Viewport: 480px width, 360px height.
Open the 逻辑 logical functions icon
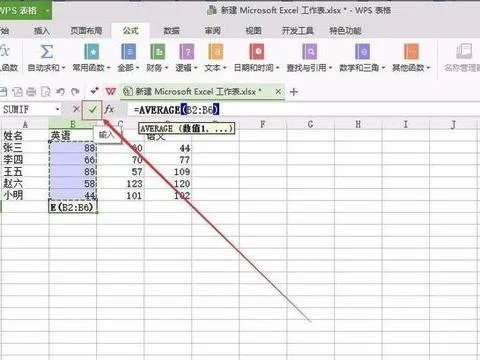pos(187,52)
